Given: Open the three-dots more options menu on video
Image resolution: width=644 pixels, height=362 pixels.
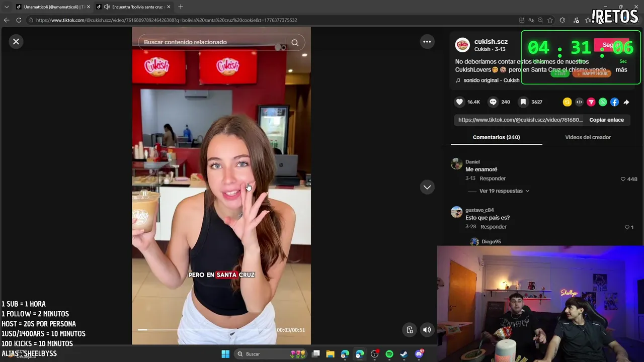Looking at the screenshot, I should [x=427, y=42].
